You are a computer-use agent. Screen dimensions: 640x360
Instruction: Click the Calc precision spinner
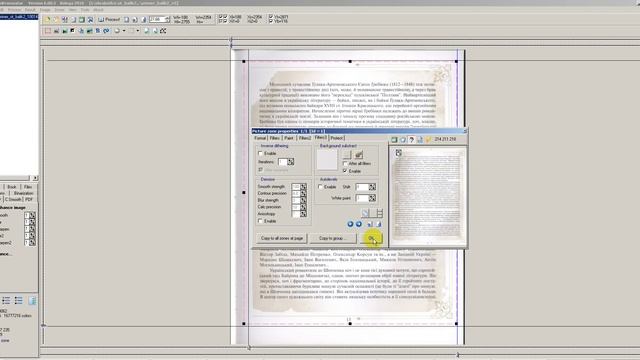coord(303,207)
